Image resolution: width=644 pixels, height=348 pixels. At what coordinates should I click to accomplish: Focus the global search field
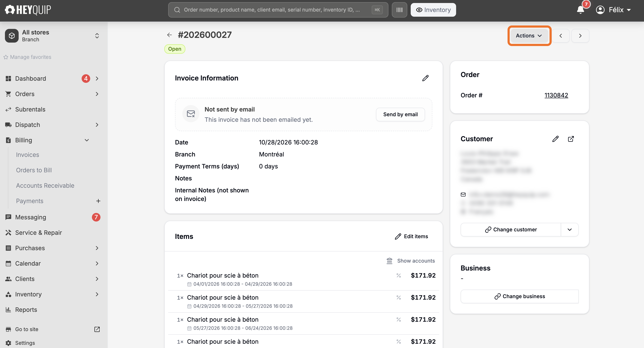(278, 10)
